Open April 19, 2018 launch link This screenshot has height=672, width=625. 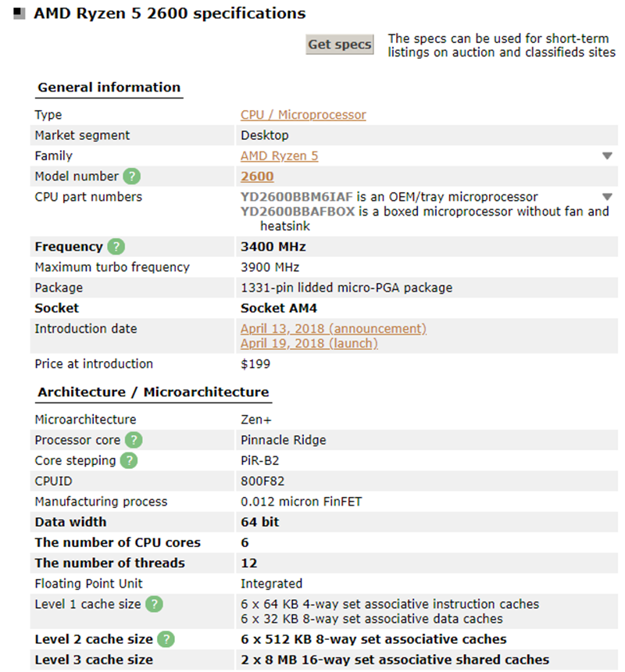coord(309,343)
